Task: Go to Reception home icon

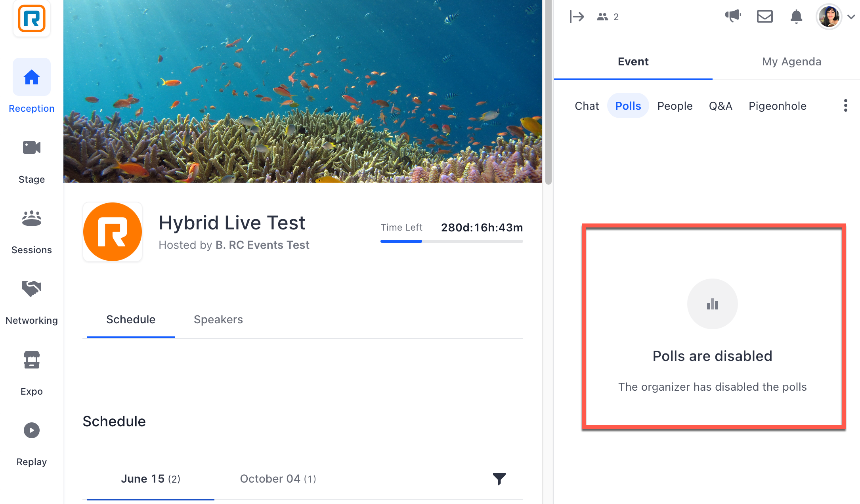Action: (x=32, y=77)
